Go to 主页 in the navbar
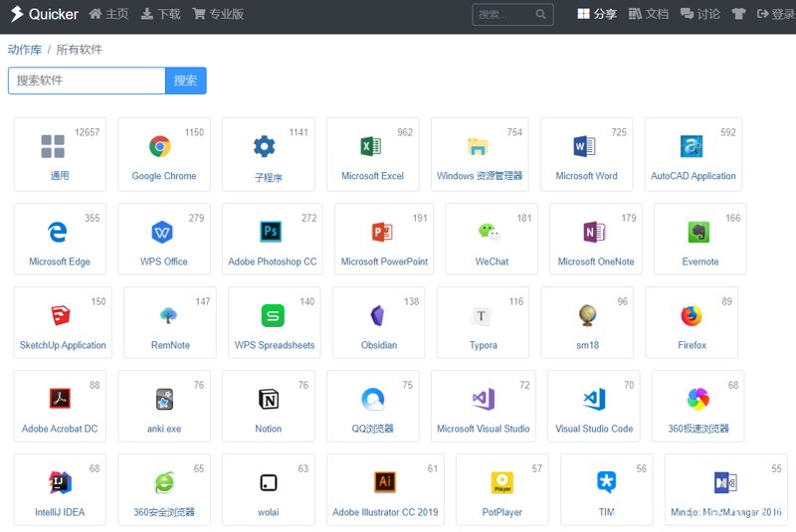 click(108, 14)
